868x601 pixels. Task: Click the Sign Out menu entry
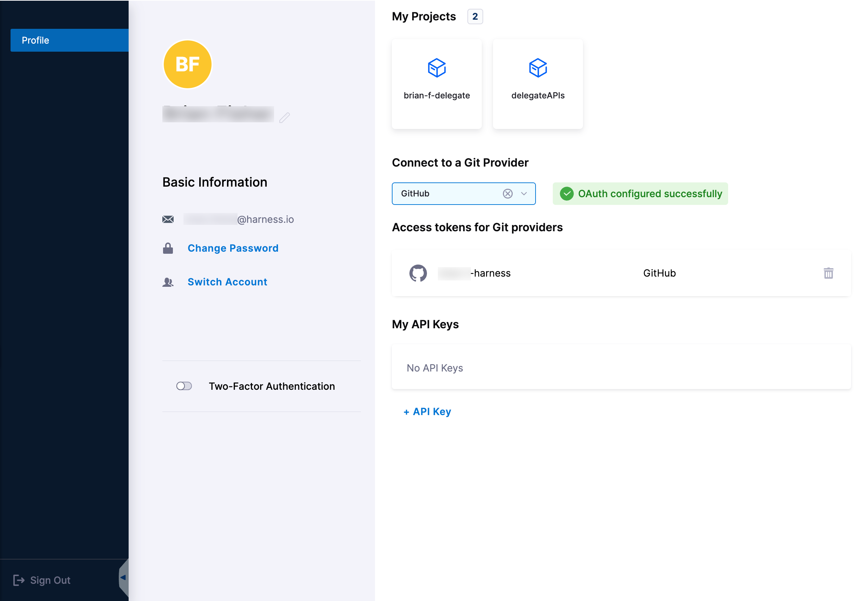pos(50,580)
